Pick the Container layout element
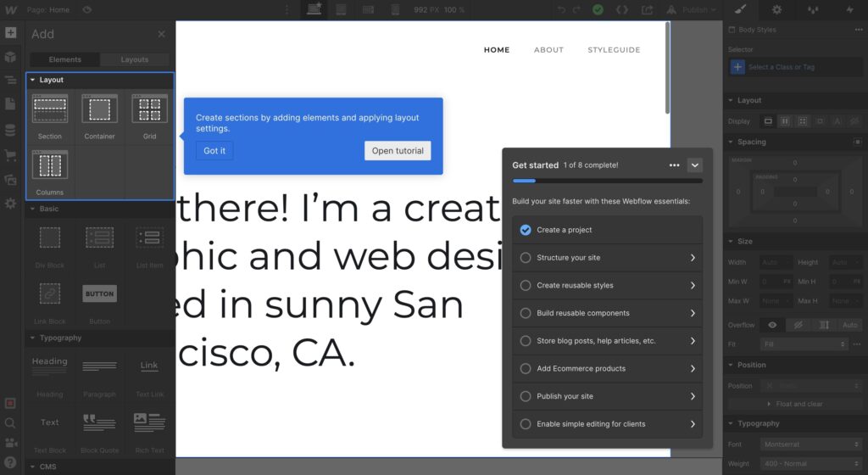 click(99, 110)
